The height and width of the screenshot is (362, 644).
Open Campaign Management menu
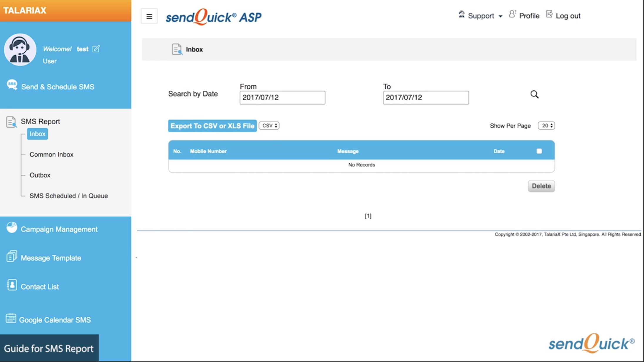point(59,229)
